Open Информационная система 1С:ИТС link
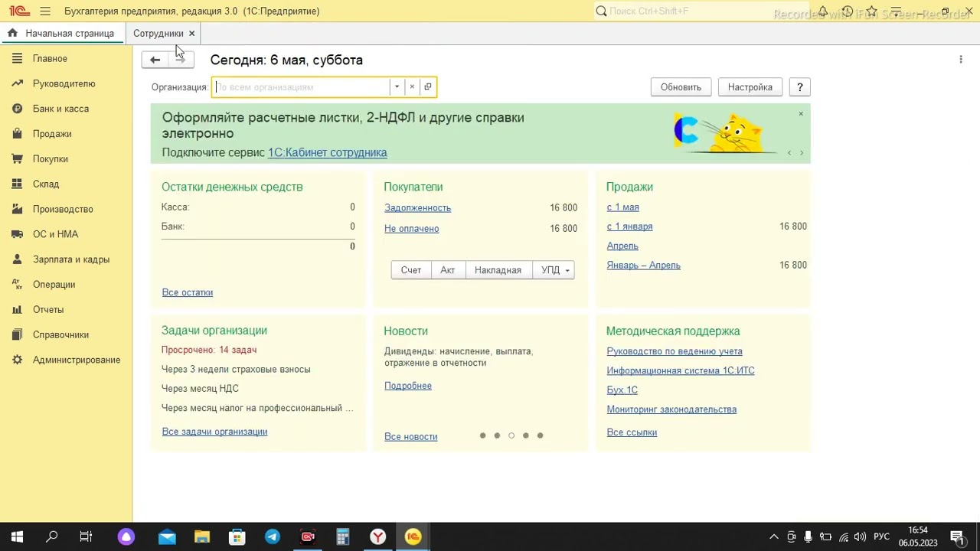Screen dimensions: 980x551 coord(680,370)
